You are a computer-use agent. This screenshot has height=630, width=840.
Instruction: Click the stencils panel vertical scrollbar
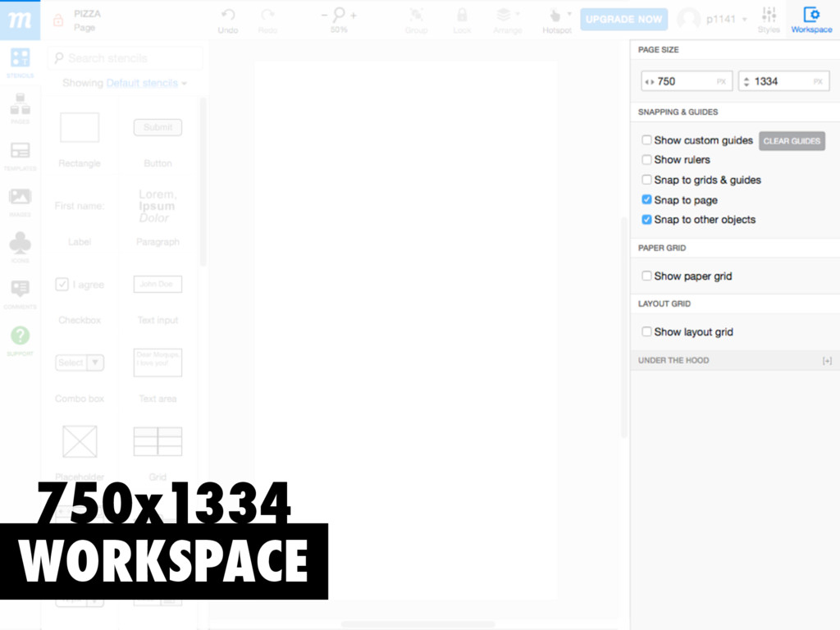pyautogui.click(x=203, y=182)
